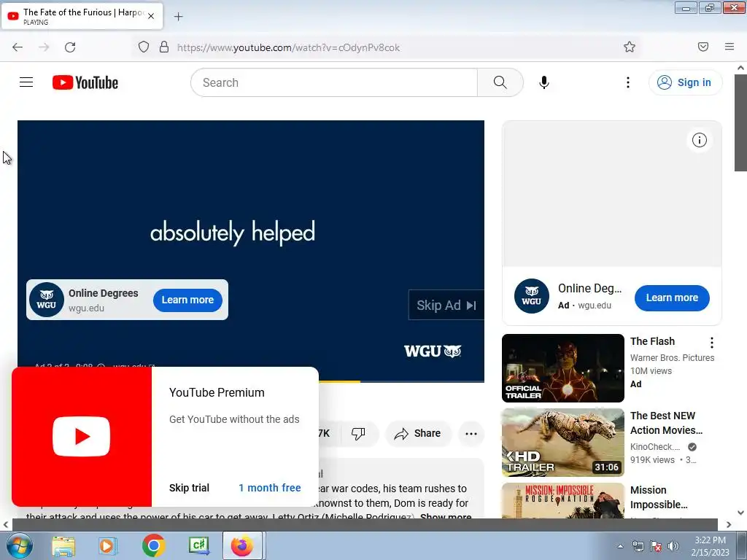Image resolution: width=747 pixels, height=560 pixels.
Task: Open YouTube settings three-dot menu
Action: tap(628, 82)
